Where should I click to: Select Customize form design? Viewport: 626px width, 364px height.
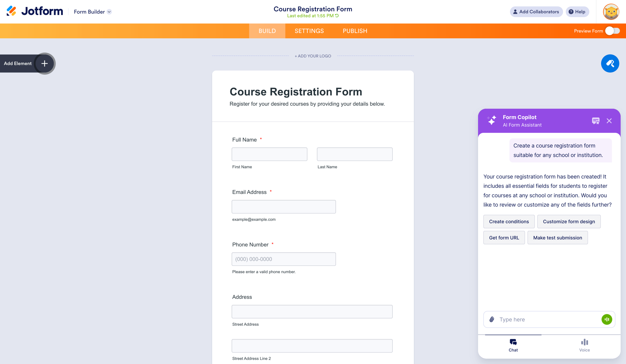tap(569, 221)
